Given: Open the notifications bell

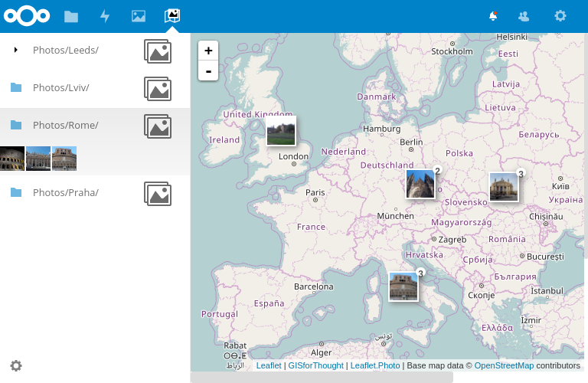Looking at the screenshot, I should 493,16.
